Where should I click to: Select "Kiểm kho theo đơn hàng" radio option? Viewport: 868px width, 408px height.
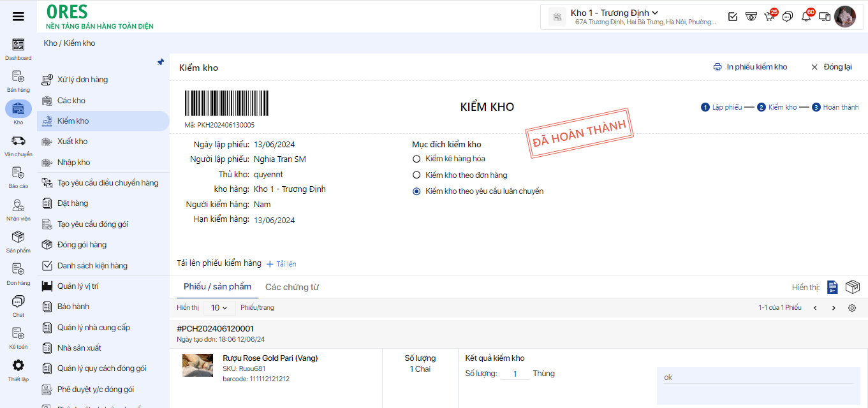tap(416, 175)
